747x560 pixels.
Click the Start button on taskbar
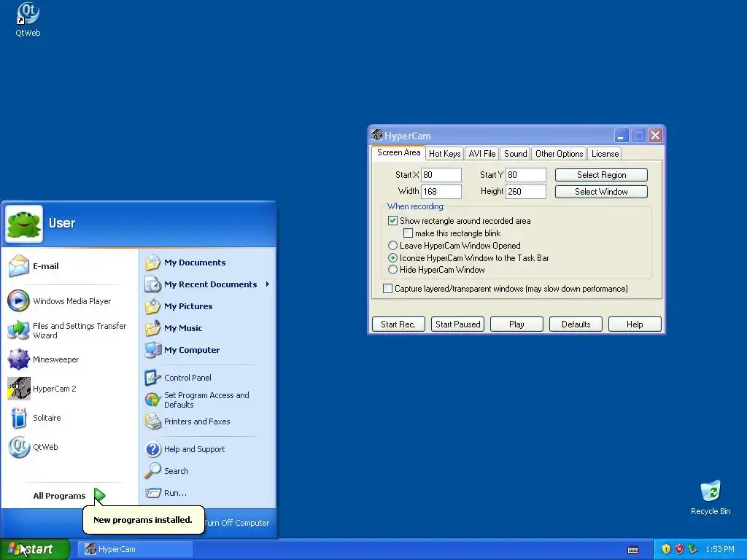[34, 549]
